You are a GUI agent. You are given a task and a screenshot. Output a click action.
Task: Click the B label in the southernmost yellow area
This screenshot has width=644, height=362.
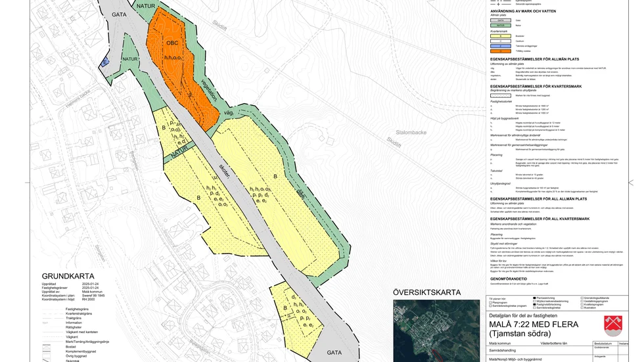[x=285, y=308]
